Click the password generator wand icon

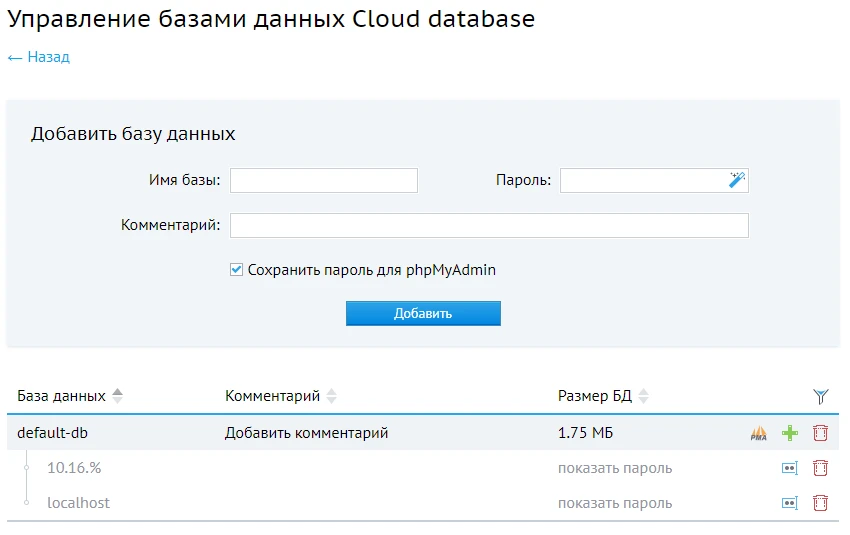pos(737,180)
